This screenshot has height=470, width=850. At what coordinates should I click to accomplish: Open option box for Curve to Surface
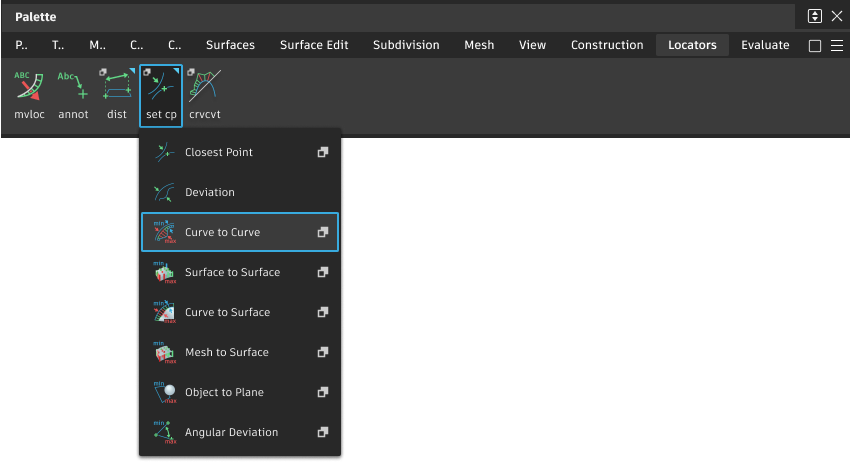323,312
